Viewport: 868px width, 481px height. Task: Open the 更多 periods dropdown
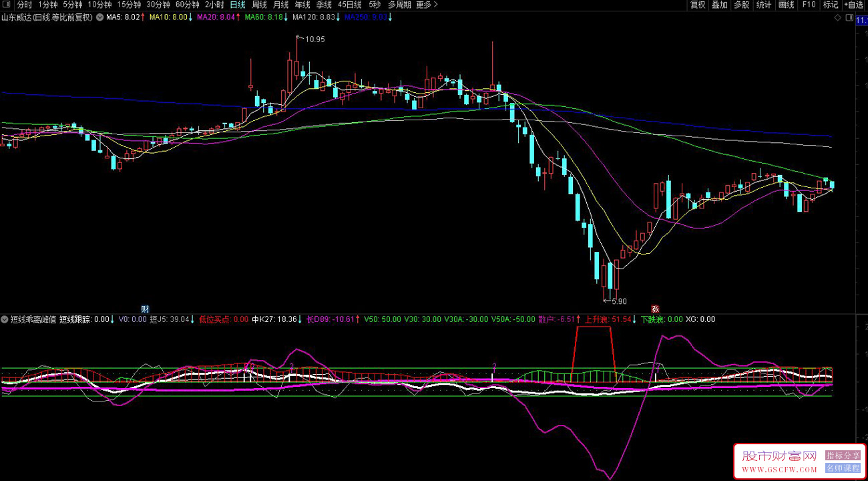click(x=423, y=5)
